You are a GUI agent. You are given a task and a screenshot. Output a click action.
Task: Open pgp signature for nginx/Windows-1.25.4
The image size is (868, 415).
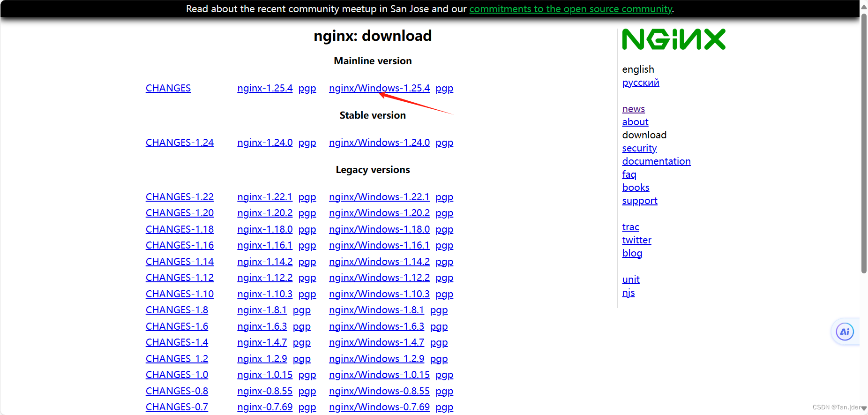[x=444, y=89]
